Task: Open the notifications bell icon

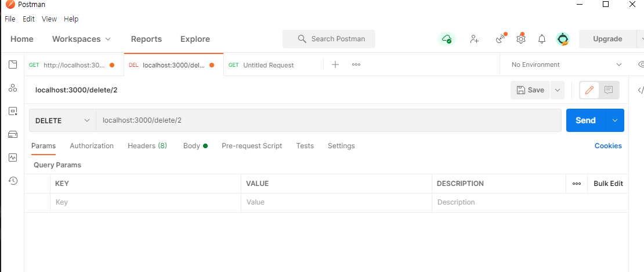Action: pyautogui.click(x=542, y=39)
